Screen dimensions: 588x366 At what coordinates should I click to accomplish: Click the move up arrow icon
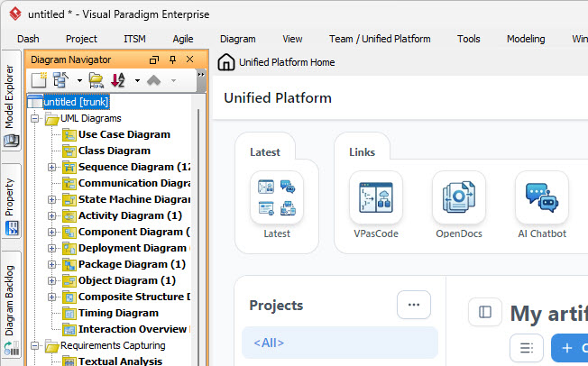(x=153, y=80)
